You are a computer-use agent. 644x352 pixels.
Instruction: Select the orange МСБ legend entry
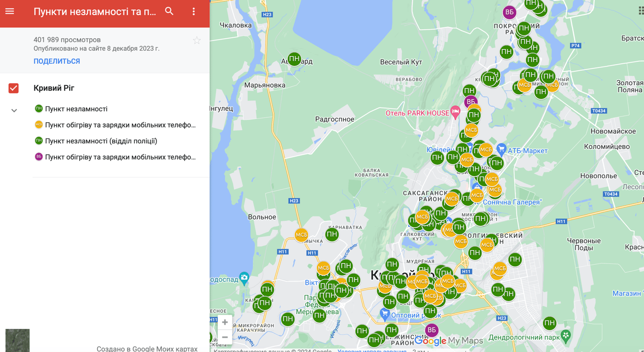coord(120,125)
